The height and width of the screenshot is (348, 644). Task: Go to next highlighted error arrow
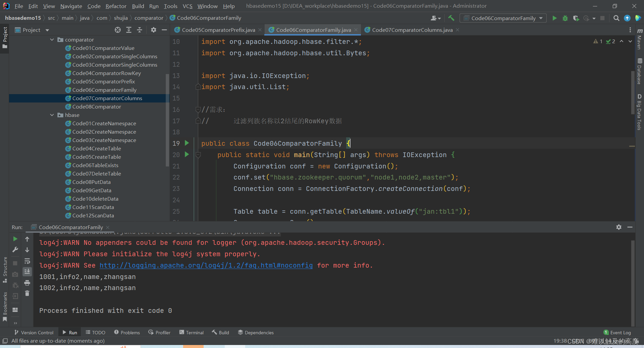[x=630, y=41]
